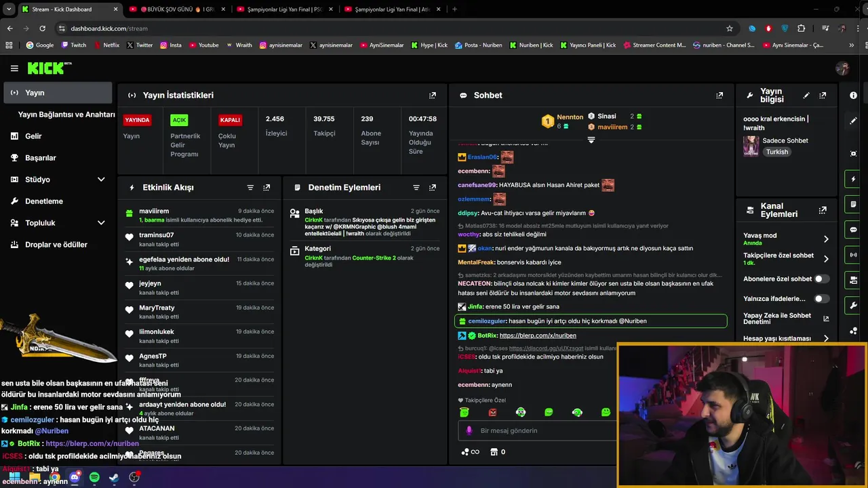Click the Nennton top gifter name
This screenshot has height=488, width=868.
pos(570,117)
